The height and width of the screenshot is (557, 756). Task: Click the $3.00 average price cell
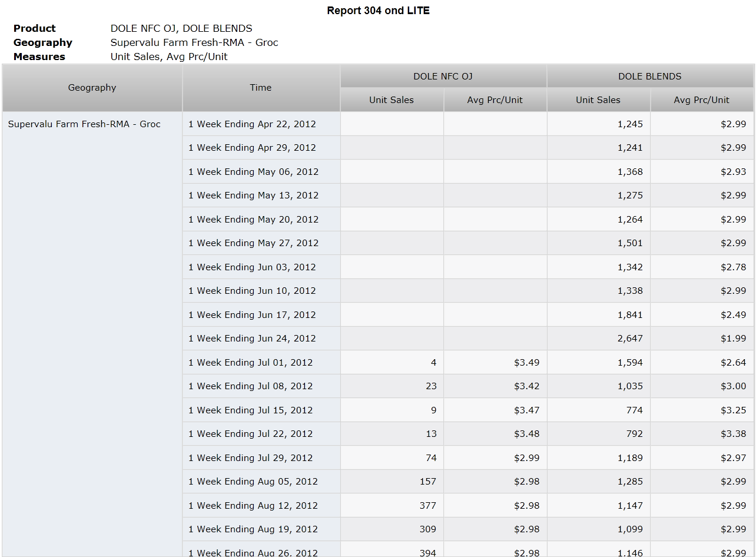click(x=702, y=386)
